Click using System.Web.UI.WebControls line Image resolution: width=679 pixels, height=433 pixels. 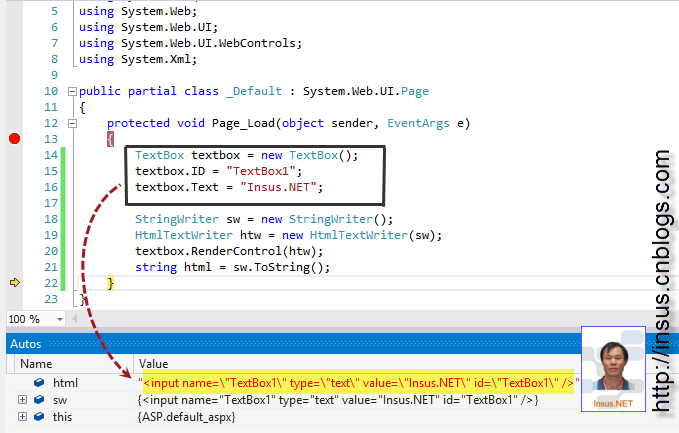point(190,43)
